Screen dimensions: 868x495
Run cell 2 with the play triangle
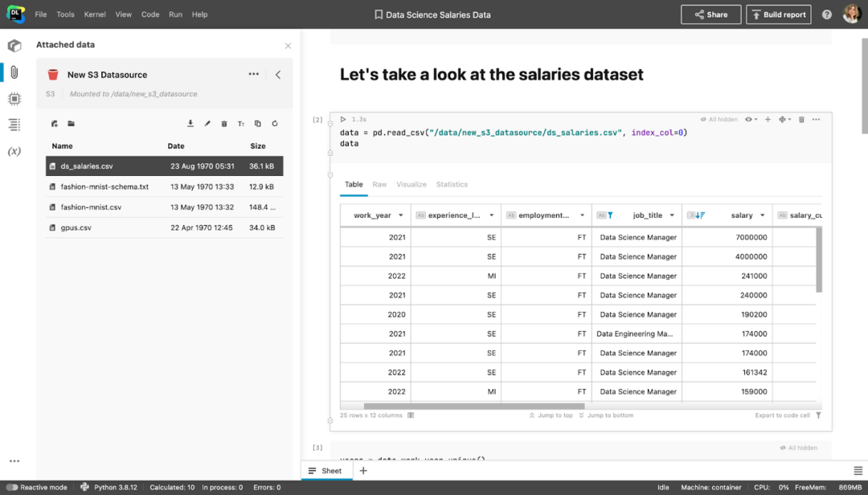click(x=343, y=119)
